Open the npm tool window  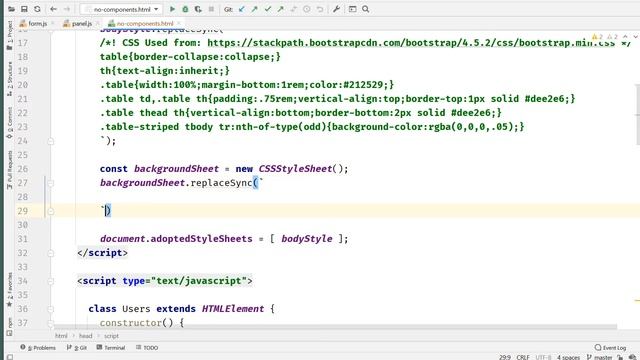point(9,327)
